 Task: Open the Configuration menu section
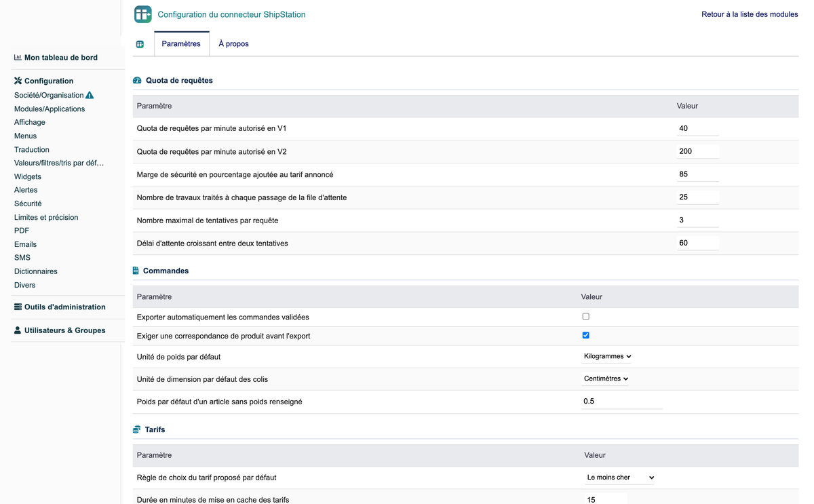pyautogui.click(x=49, y=81)
